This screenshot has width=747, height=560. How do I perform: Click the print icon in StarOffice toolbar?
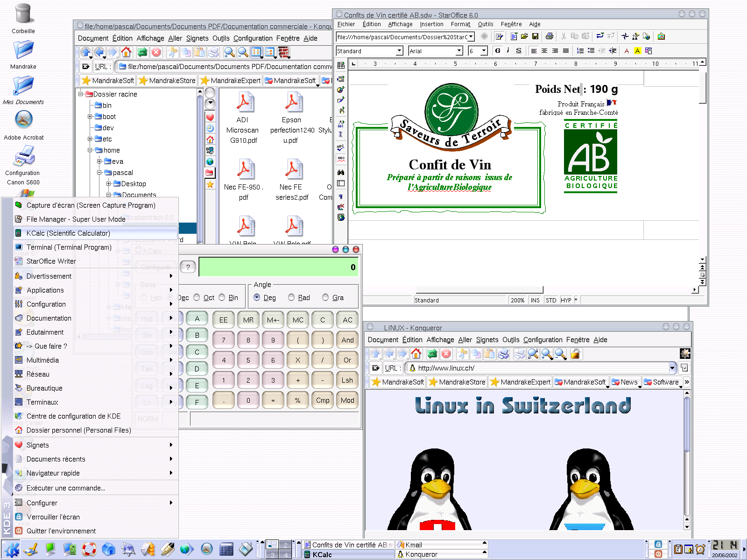coord(550,36)
